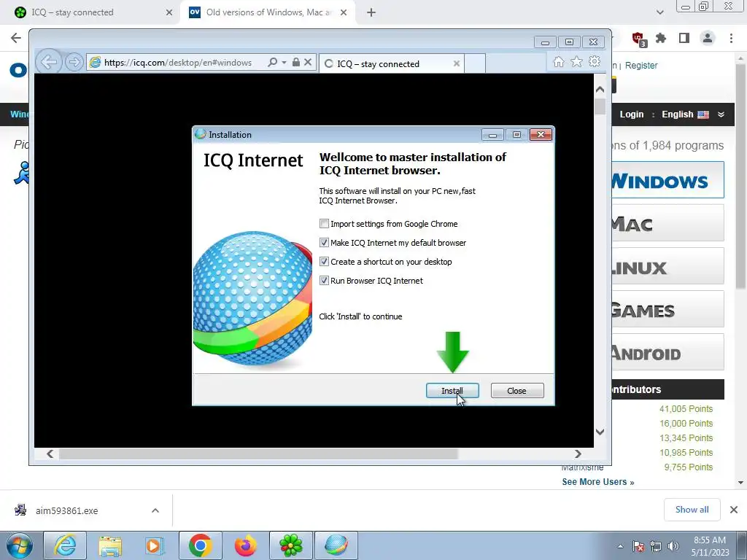This screenshot has width=747, height=560.
Task: Open the IE Home icon
Action: [559, 62]
